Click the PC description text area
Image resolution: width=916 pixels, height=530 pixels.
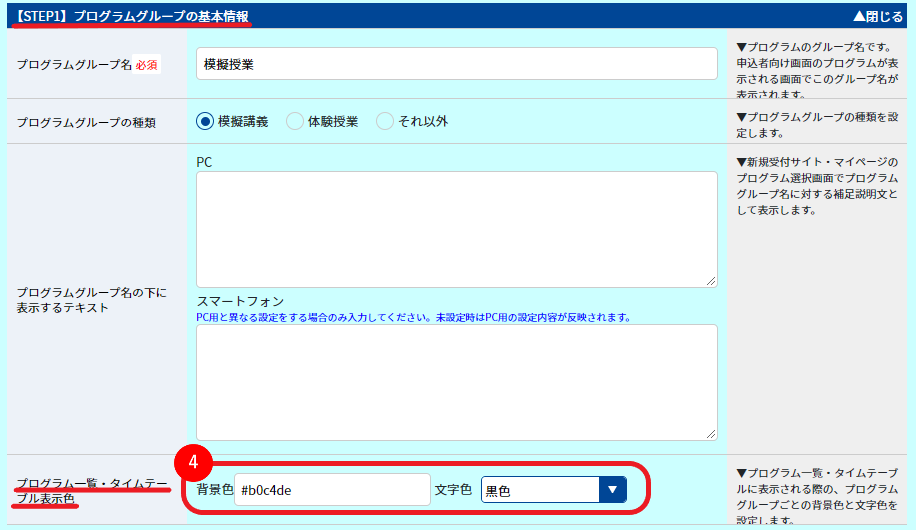click(456, 229)
